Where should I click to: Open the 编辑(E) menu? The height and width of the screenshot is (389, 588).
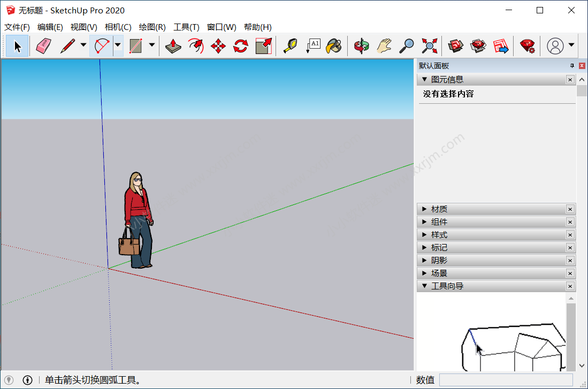point(50,27)
